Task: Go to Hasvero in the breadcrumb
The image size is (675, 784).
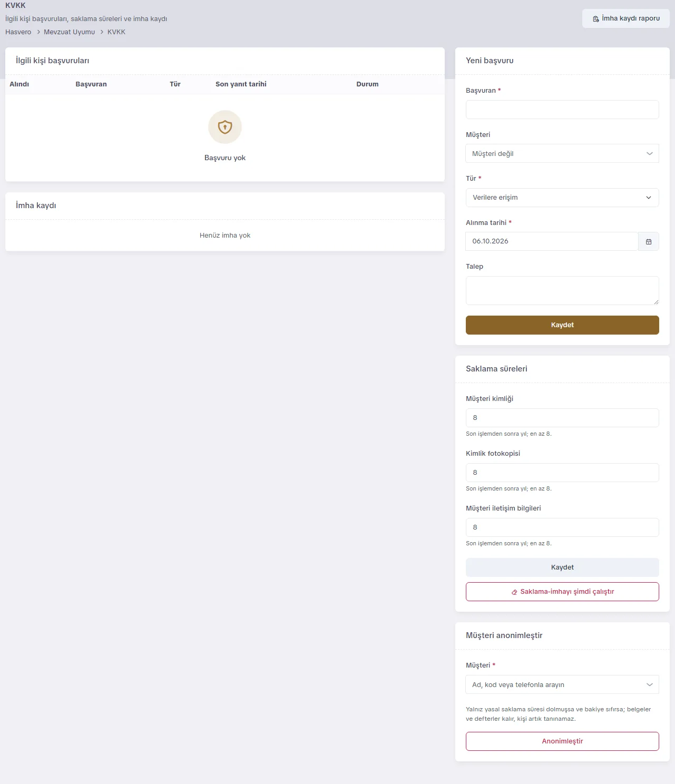Action: pyautogui.click(x=18, y=32)
